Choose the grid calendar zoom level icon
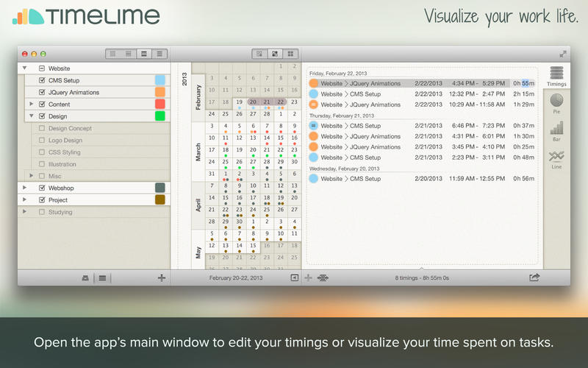 click(290, 54)
